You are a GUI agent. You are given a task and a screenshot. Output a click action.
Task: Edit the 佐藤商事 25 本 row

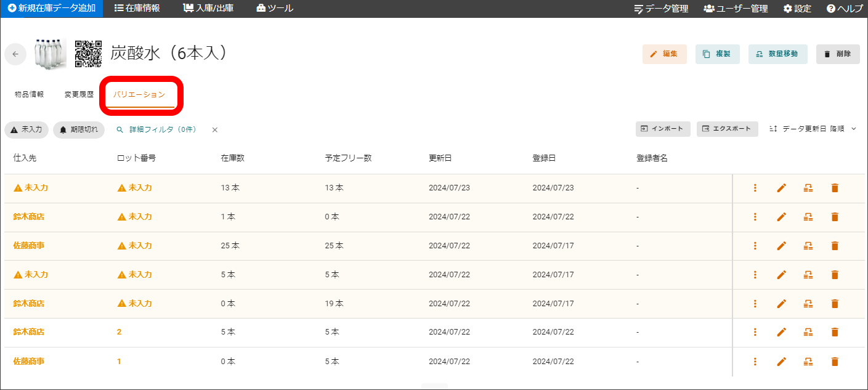(x=782, y=246)
